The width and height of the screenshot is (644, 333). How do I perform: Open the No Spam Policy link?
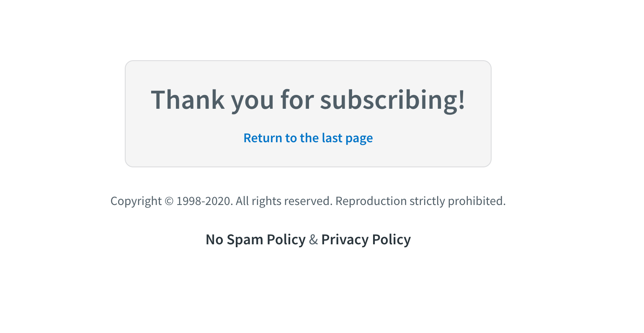tap(255, 240)
